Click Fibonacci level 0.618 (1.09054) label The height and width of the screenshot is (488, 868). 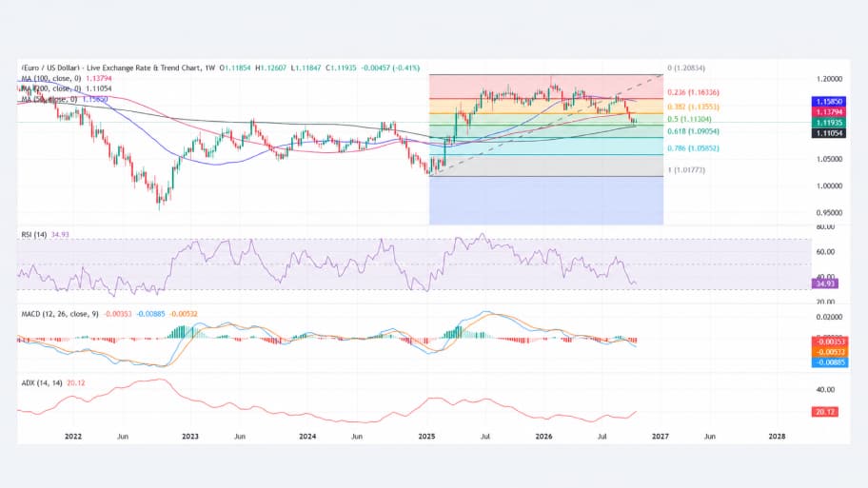[x=693, y=131]
